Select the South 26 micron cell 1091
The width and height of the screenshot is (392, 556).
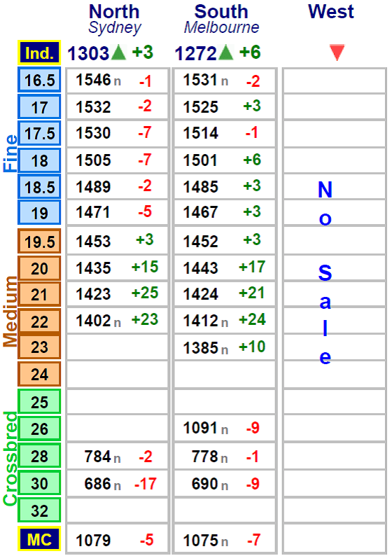201,428
